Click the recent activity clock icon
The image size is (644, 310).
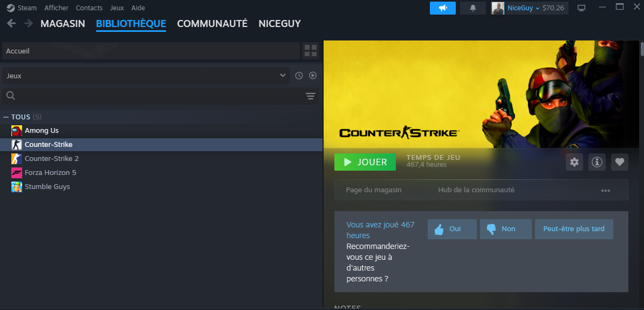pyautogui.click(x=299, y=76)
